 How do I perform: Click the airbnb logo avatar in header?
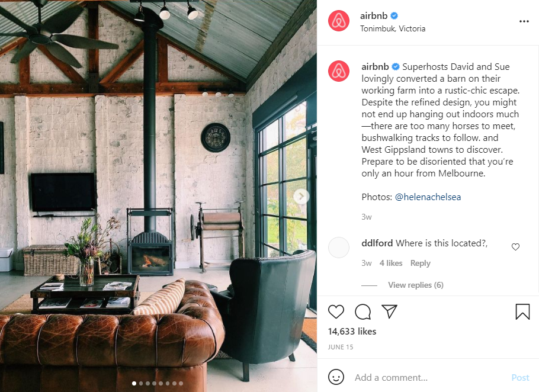(339, 21)
